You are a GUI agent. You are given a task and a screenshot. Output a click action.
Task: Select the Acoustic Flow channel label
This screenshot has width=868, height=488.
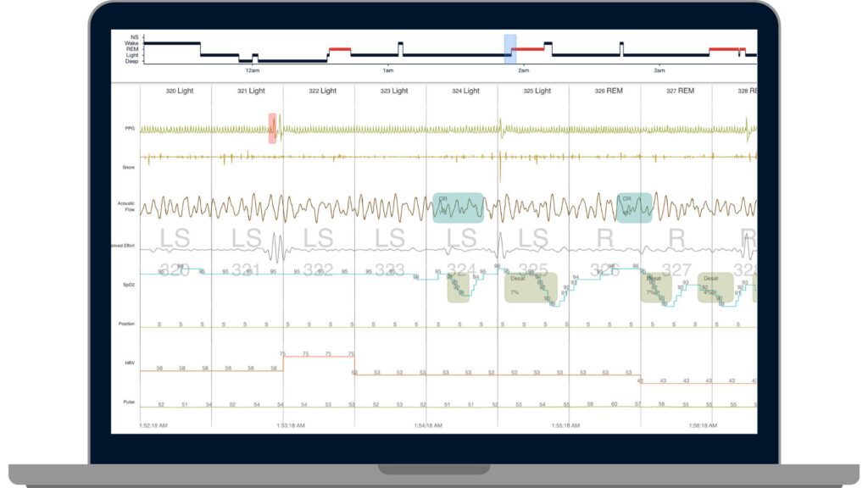(126, 206)
